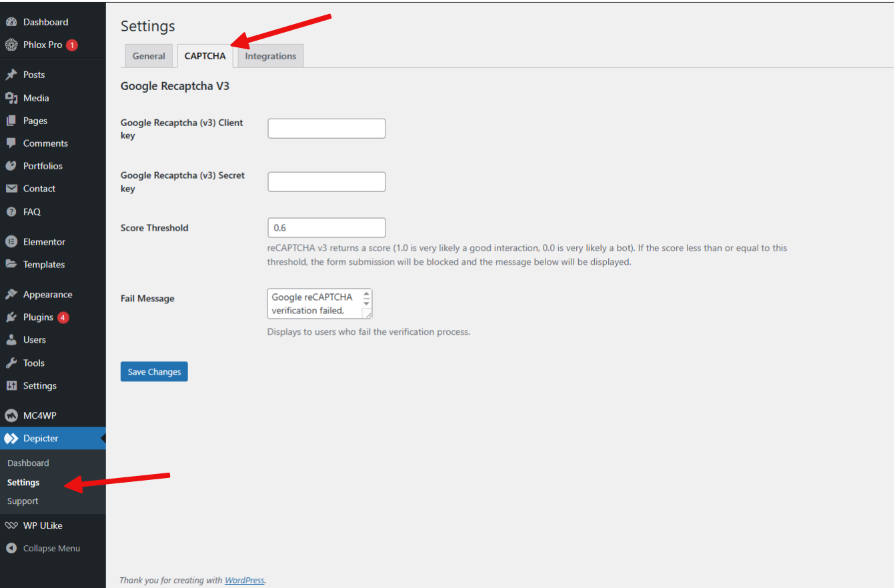Click the Google Recaptcha V3 heading text
Viewport: 895px width, 588px height.
coord(175,86)
